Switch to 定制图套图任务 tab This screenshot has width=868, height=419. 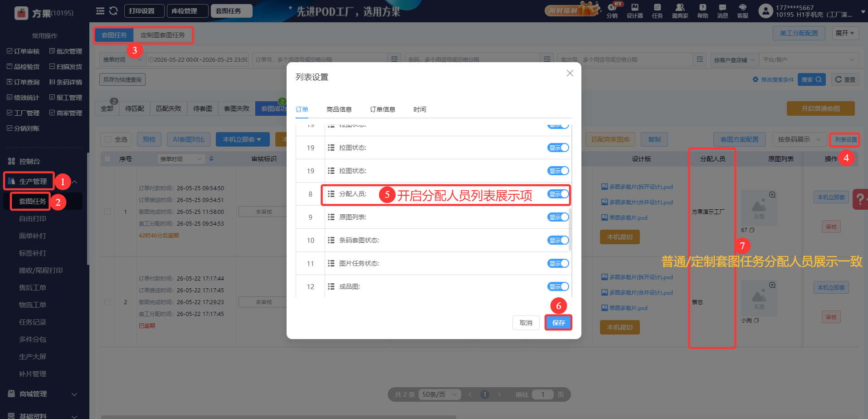(x=163, y=35)
